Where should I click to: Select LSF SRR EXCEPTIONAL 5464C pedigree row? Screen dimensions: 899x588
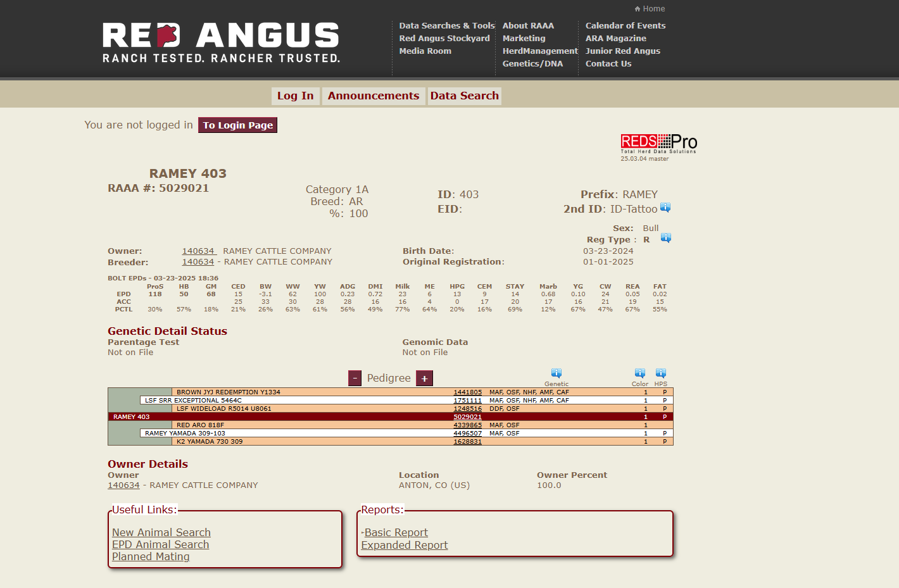(406, 401)
